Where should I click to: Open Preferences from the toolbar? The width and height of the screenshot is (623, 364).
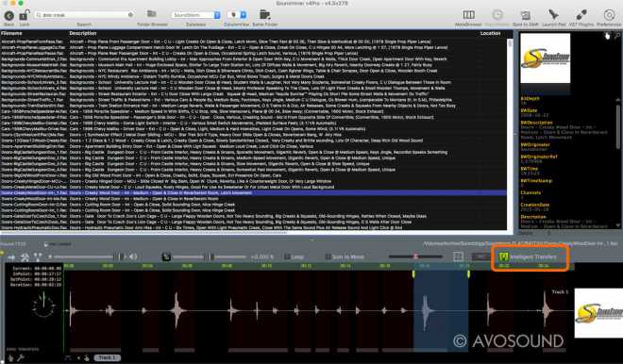pos(609,15)
